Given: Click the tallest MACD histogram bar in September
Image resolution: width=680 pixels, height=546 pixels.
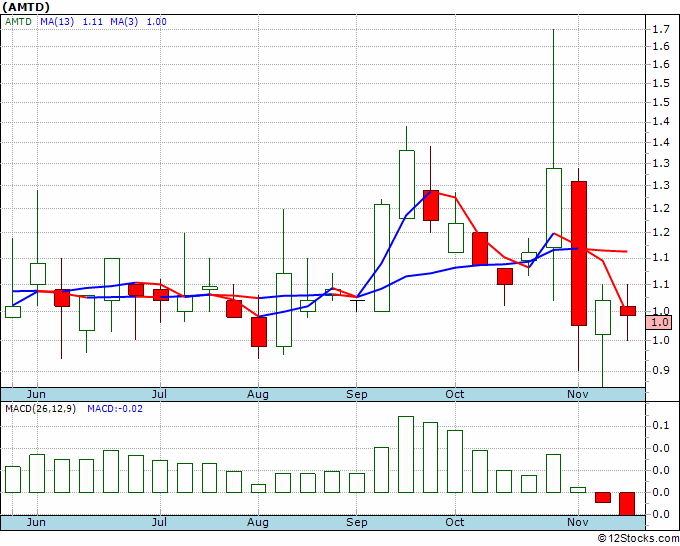Looking at the screenshot, I should [x=406, y=454].
